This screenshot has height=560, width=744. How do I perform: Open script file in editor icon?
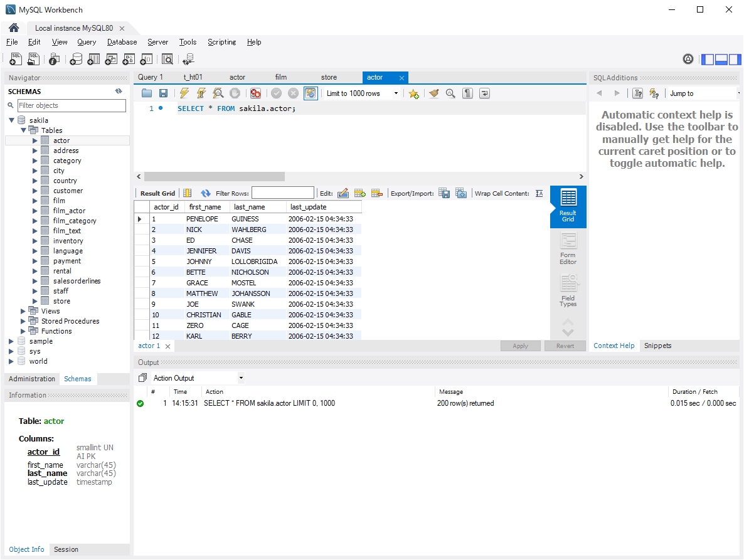(147, 93)
